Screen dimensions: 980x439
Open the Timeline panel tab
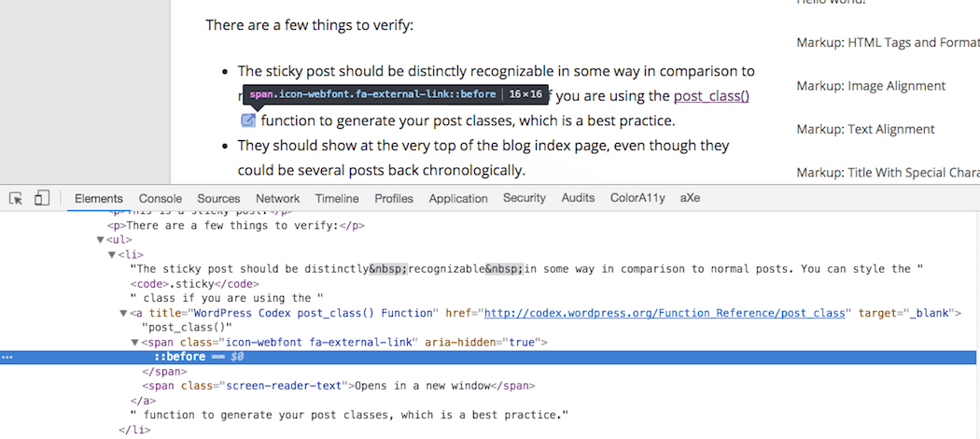pos(337,198)
